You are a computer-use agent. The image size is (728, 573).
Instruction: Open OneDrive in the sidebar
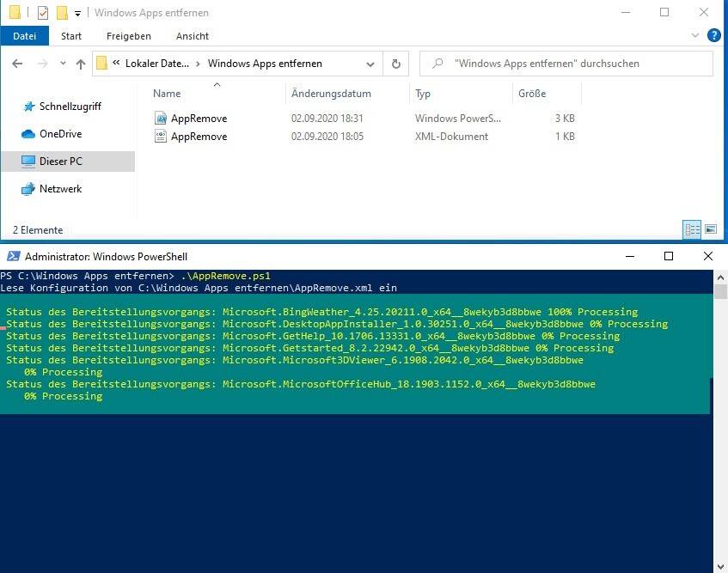60,134
